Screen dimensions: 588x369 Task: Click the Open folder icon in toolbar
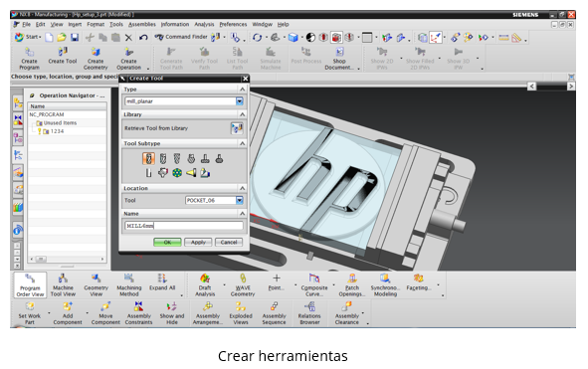click(62, 37)
